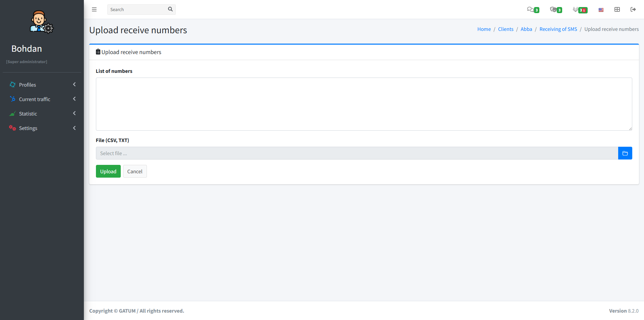Click the Profiles gear-sync icon in sidebar

tap(12, 85)
